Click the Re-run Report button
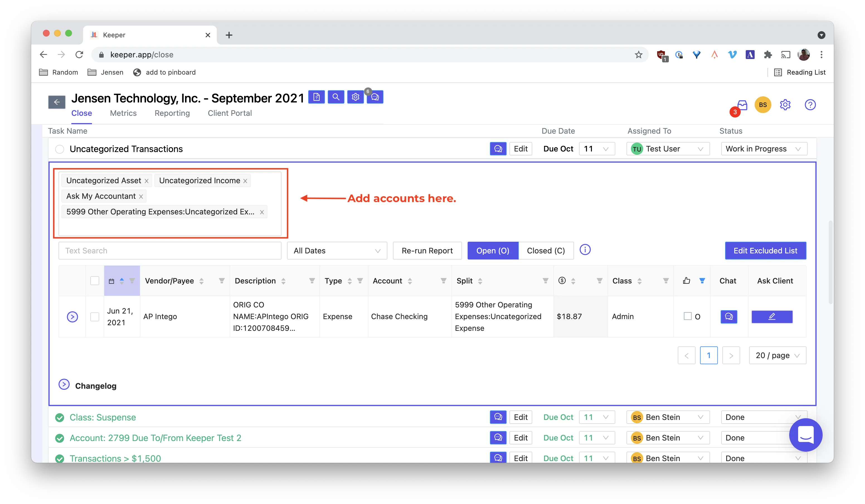The height and width of the screenshot is (504, 865). [427, 250]
